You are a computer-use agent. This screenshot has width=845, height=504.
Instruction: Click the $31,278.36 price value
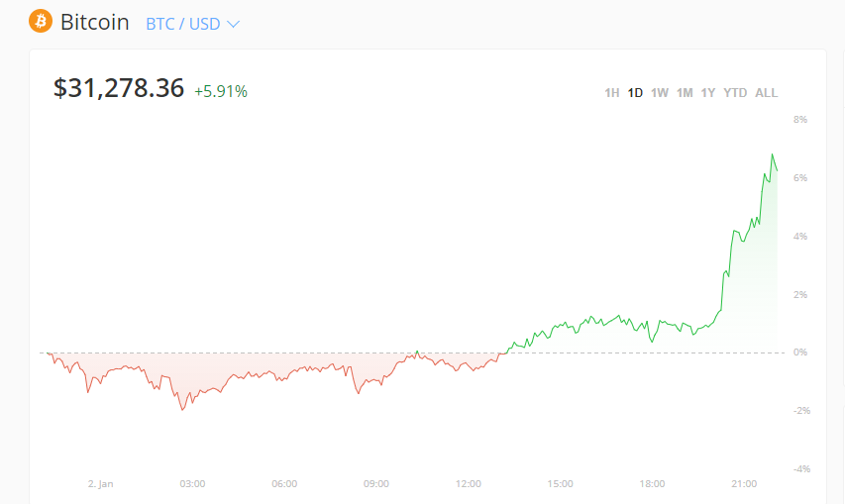click(x=119, y=88)
